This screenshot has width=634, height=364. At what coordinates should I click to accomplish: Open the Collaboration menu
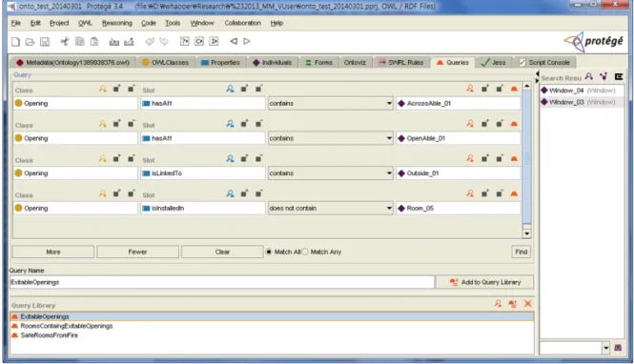[x=242, y=23]
